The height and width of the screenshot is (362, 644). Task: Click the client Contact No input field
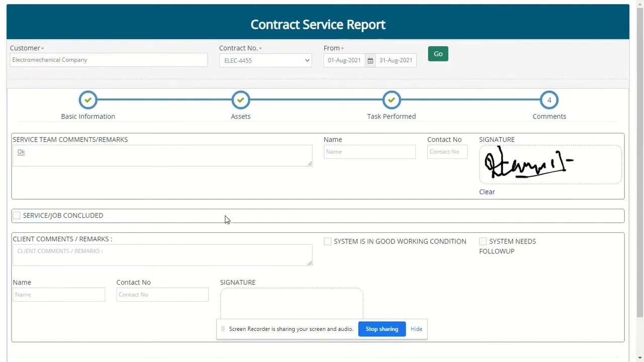(163, 295)
